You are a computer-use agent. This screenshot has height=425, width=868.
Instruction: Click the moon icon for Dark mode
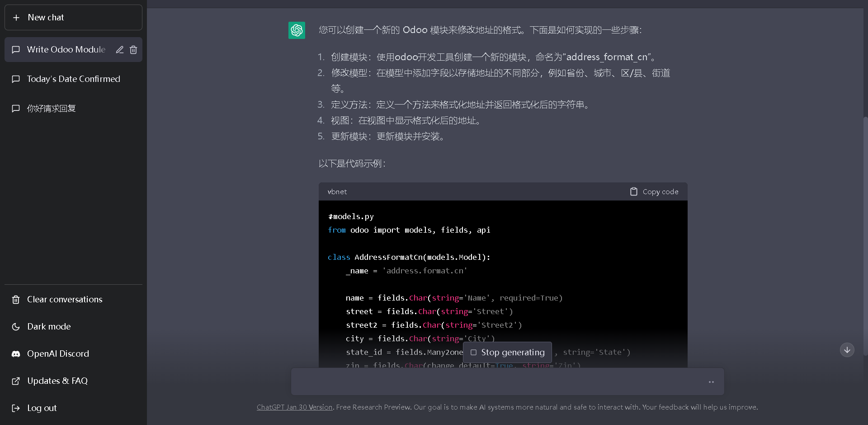[16, 327]
